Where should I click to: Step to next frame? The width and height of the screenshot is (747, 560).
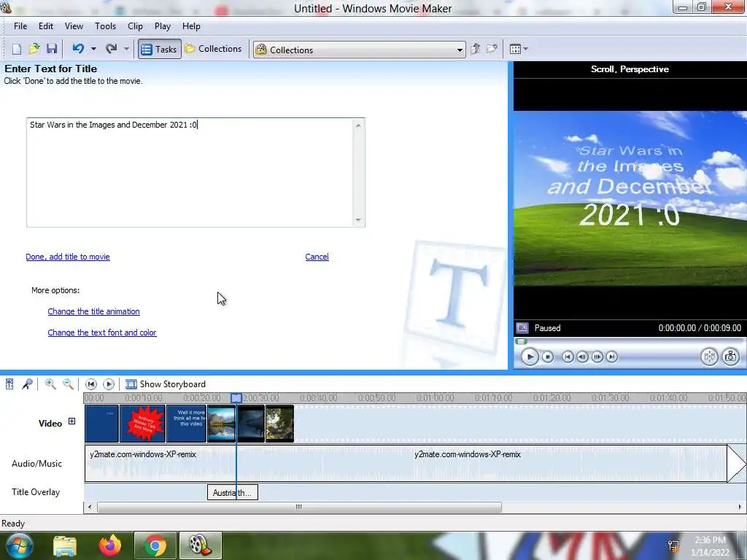pyautogui.click(x=597, y=357)
